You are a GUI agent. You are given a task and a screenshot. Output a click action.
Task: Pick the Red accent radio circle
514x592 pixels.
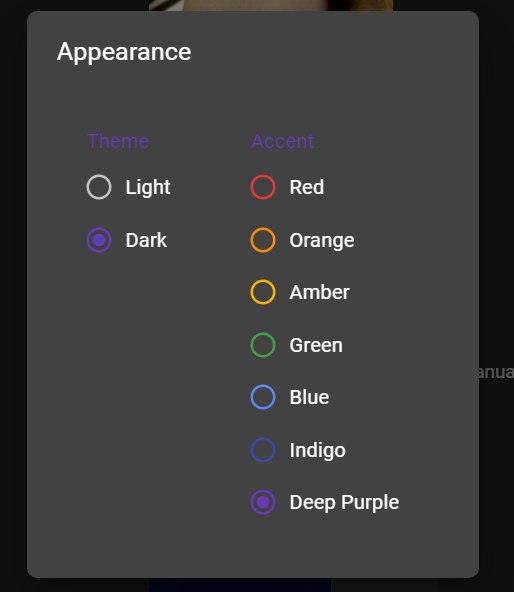[x=263, y=187]
